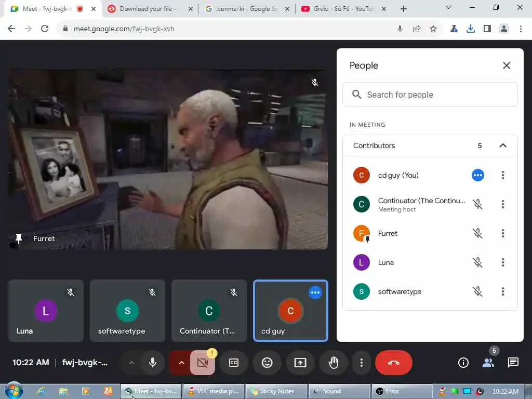Select the softwaretype participant tile
The width and height of the screenshot is (532, 399).
click(128, 311)
